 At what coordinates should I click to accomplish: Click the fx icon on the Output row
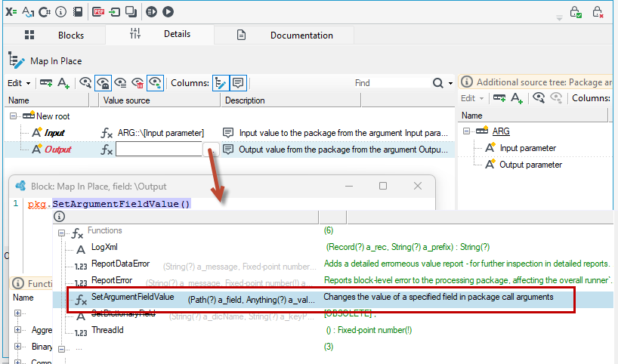pyautogui.click(x=107, y=150)
